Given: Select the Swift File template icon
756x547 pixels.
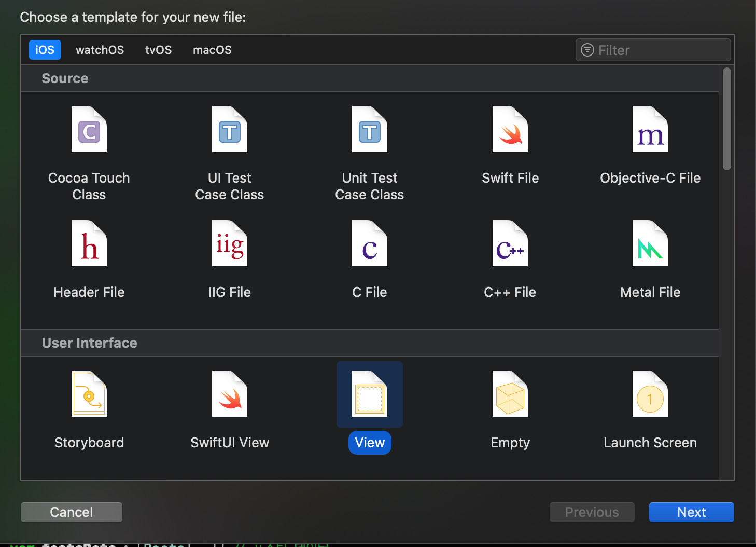Looking at the screenshot, I should coord(510,129).
